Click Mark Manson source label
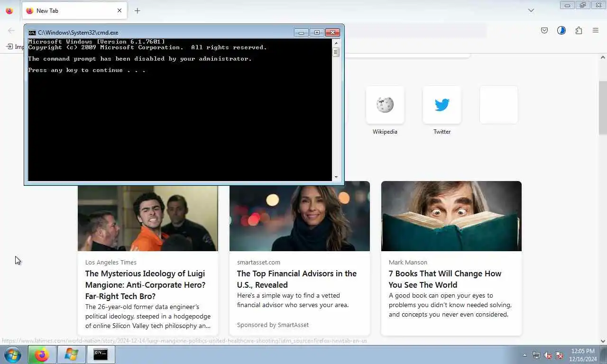607x364 pixels. 408,262
